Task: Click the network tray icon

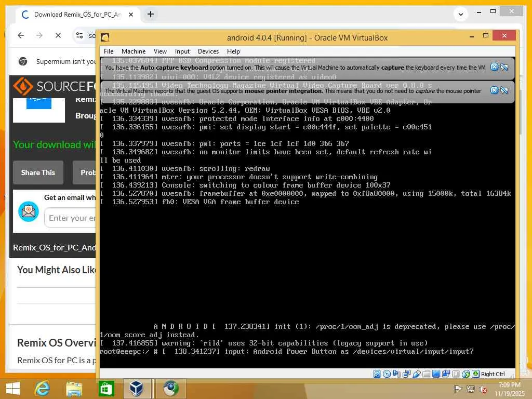Action: click(x=470, y=389)
